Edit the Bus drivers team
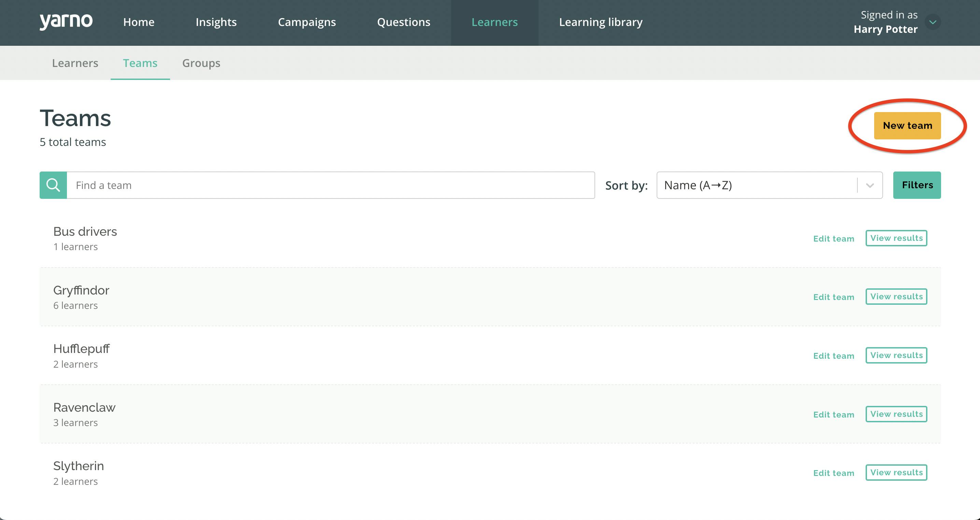This screenshot has height=520, width=980. pyautogui.click(x=834, y=239)
